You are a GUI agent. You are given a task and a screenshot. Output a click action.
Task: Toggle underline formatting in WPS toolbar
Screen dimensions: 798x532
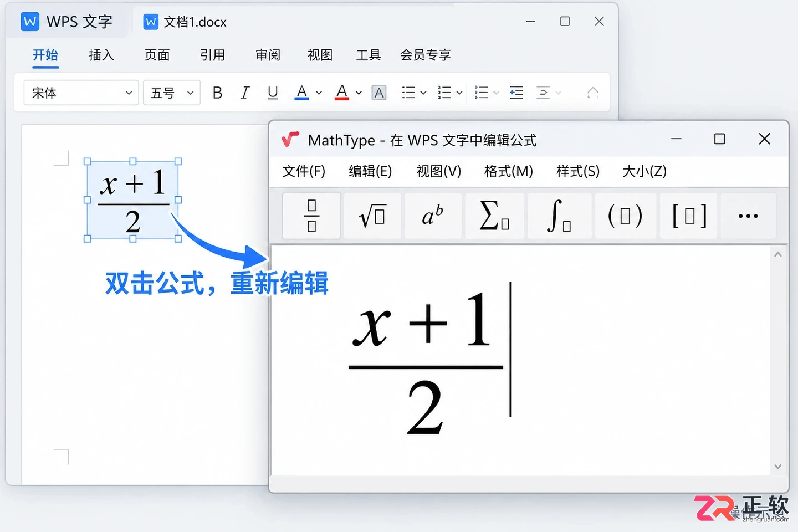273,93
